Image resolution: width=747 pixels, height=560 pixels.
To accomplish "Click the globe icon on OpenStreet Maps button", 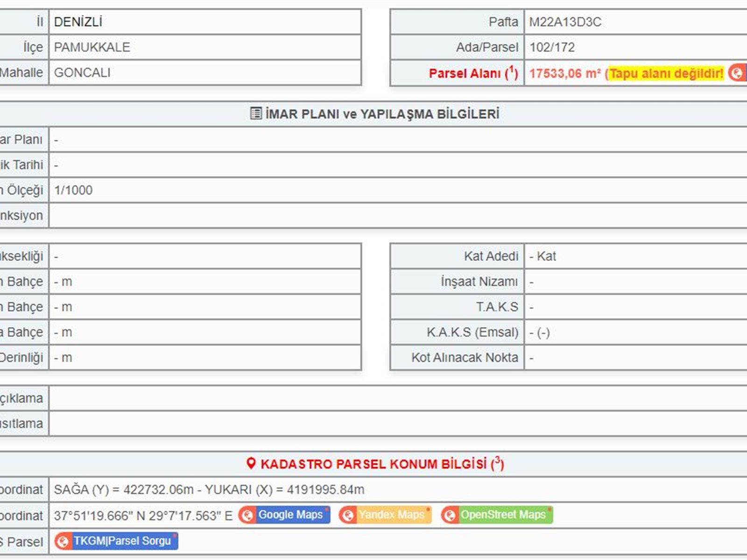I will (450, 515).
